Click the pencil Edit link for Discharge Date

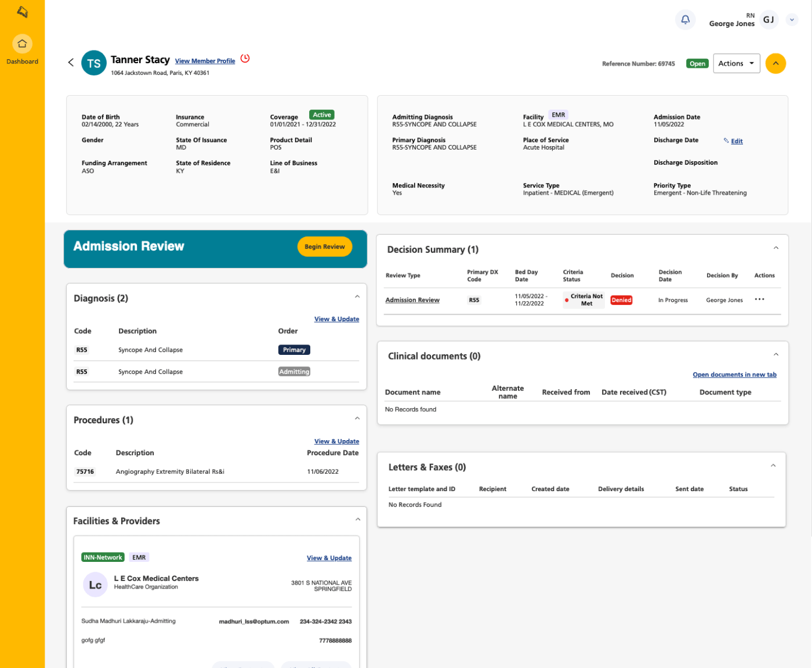tap(734, 141)
